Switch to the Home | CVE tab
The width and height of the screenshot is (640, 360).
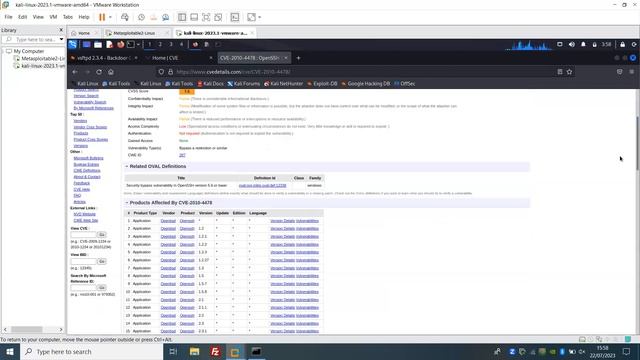click(x=179, y=58)
